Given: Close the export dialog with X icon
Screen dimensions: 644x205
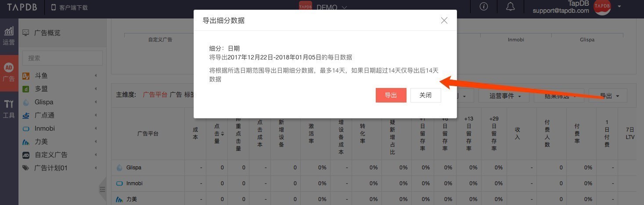Looking at the screenshot, I should tap(444, 21).
